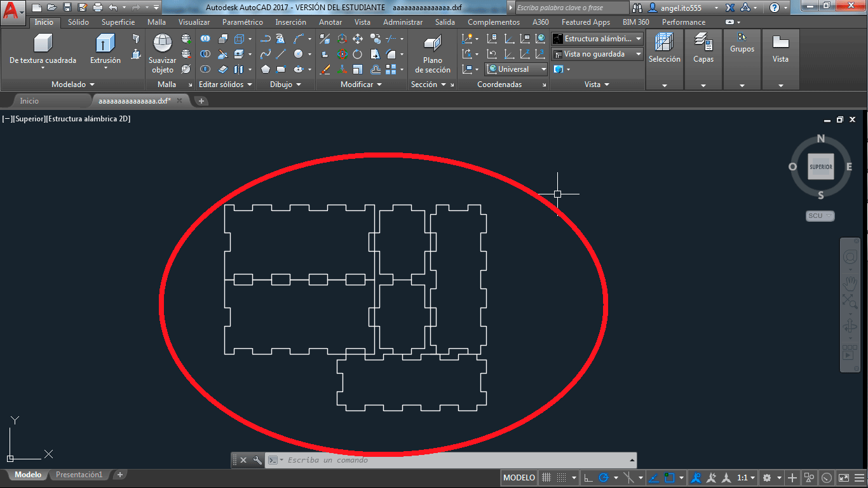Expand the Dibujo panel

(285, 85)
